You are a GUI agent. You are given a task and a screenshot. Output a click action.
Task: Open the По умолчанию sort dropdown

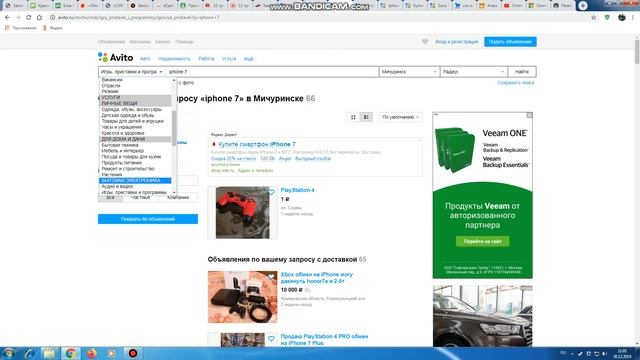coord(400,117)
